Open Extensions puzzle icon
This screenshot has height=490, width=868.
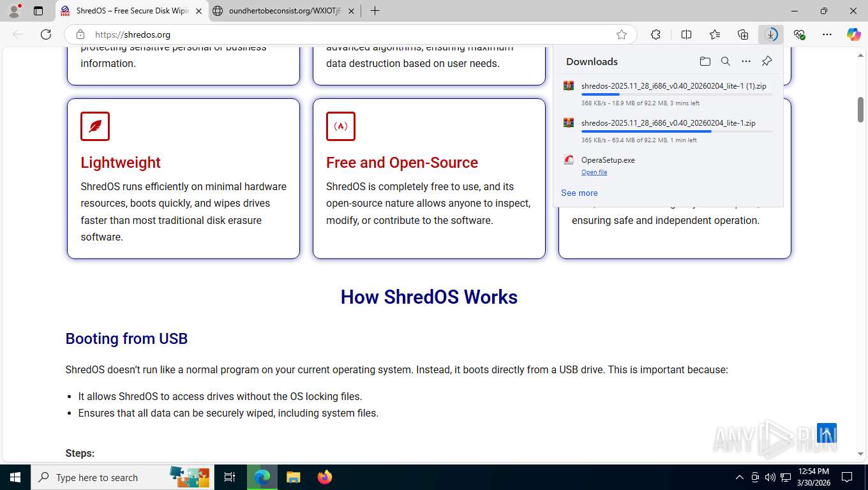click(x=655, y=34)
